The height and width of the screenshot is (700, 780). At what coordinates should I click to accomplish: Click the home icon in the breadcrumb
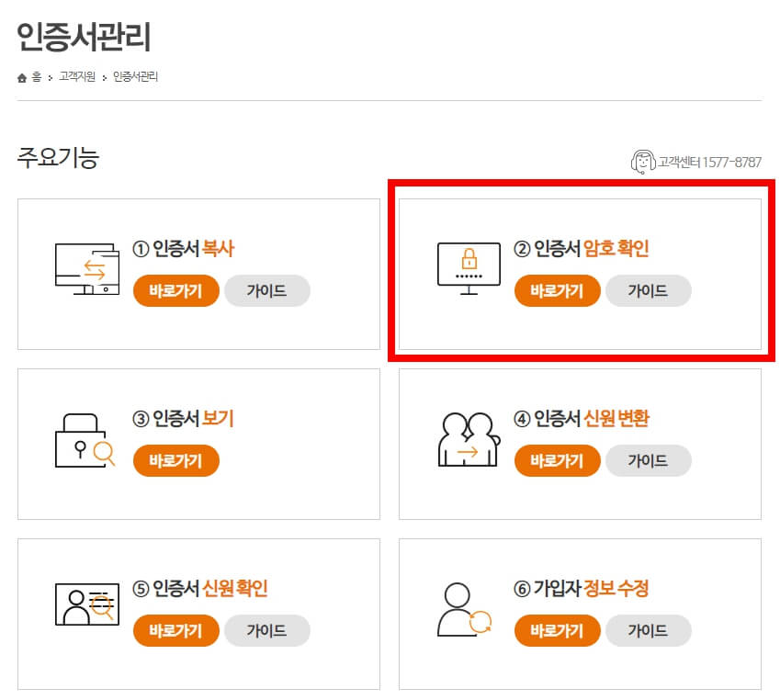[21, 76]
